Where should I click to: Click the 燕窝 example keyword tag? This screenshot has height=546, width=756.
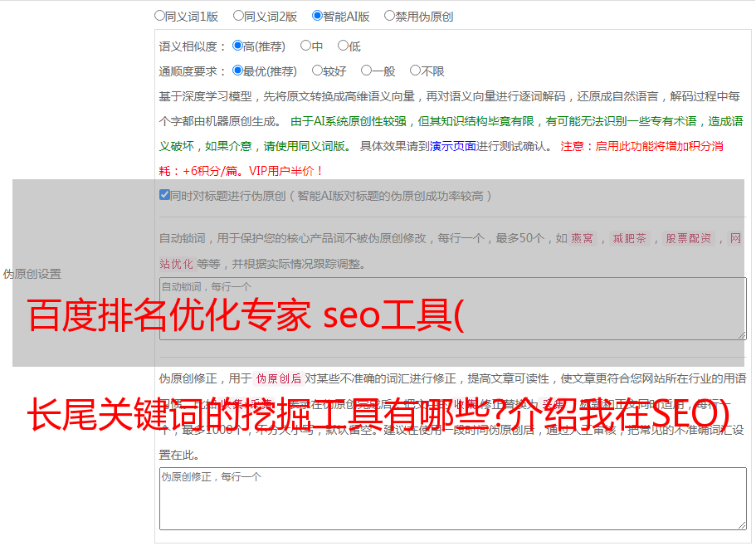[582, 238]
